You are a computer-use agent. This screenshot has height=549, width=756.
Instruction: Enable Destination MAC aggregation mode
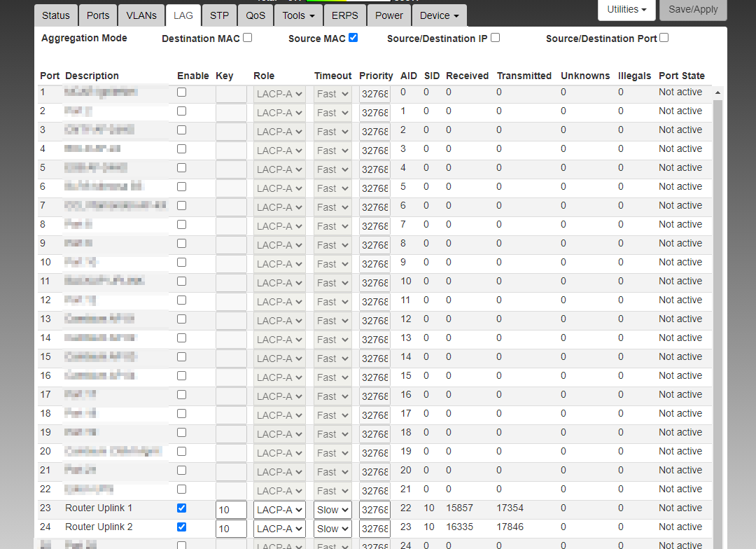[x=247, y=38]
